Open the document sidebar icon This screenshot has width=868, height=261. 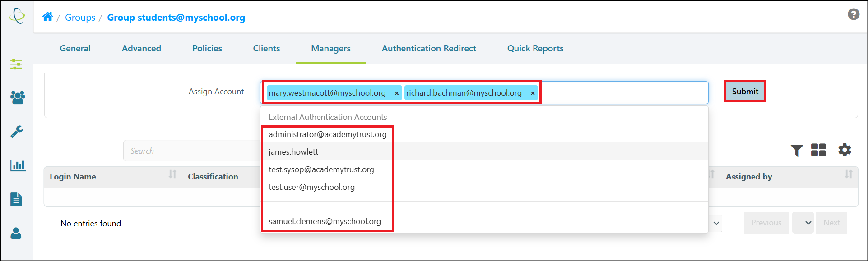coord(16,199)
